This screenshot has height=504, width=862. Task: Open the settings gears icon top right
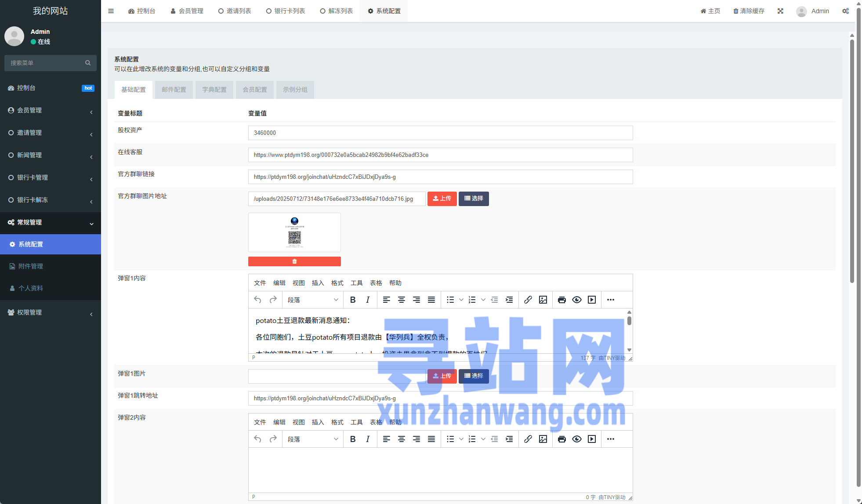[x=845, y=11]
